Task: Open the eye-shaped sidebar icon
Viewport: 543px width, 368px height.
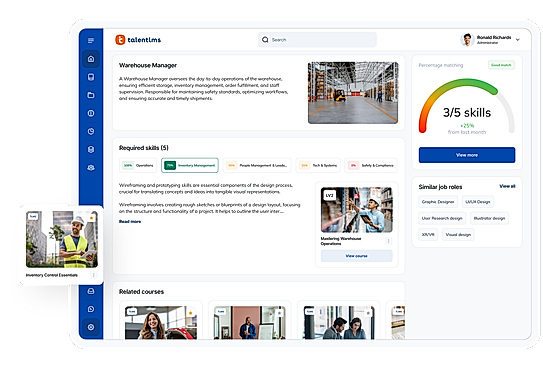Action: (91, 168)
